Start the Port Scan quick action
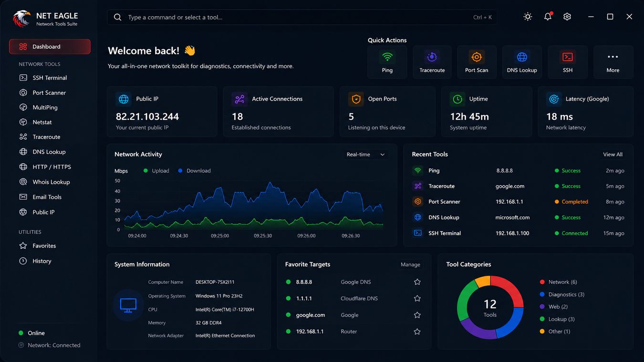 pos(477,62)
